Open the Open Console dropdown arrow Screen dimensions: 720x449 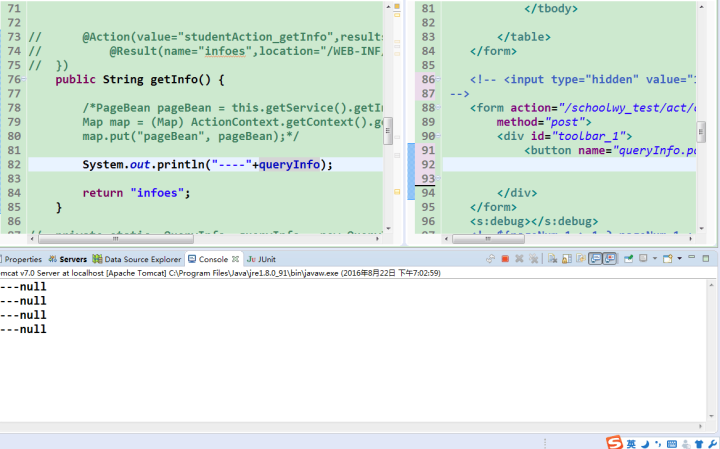coord(680,258)
